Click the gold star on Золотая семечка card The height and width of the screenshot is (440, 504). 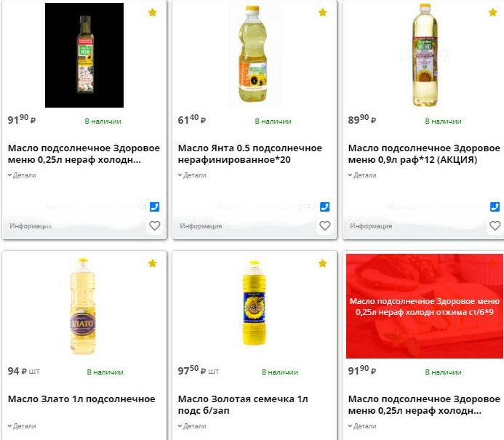(322, 263)
